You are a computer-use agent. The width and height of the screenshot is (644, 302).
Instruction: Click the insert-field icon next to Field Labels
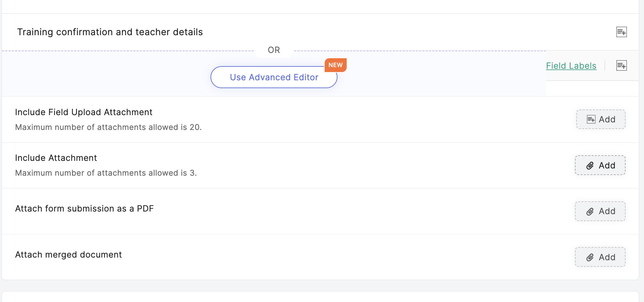click(x=621, y=65)
